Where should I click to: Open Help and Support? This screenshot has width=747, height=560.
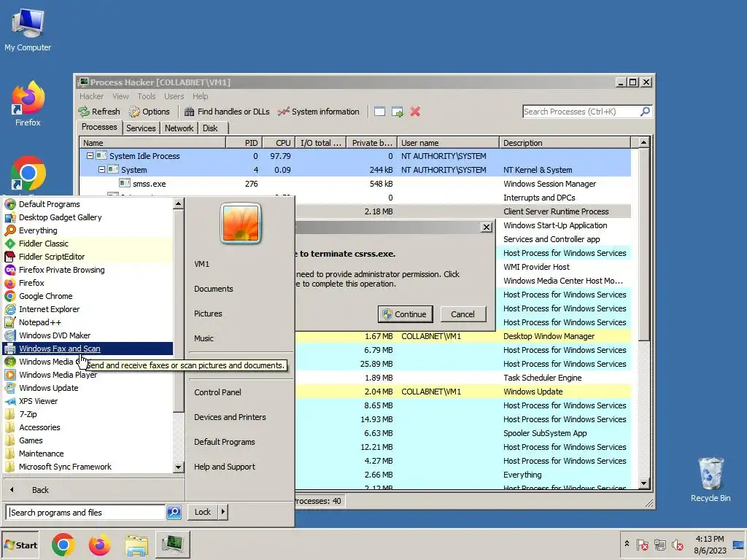pos(225,467)
